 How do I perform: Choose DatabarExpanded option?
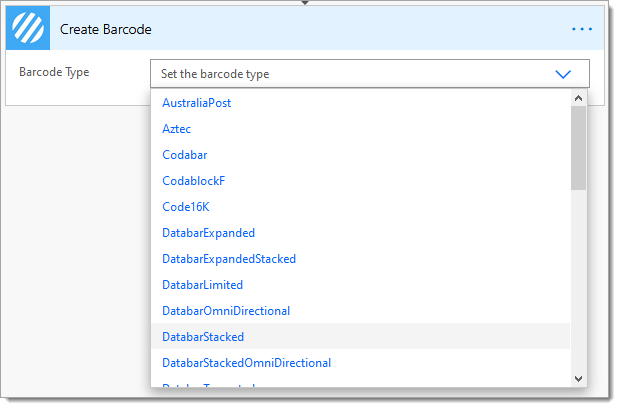click(208, 233)
